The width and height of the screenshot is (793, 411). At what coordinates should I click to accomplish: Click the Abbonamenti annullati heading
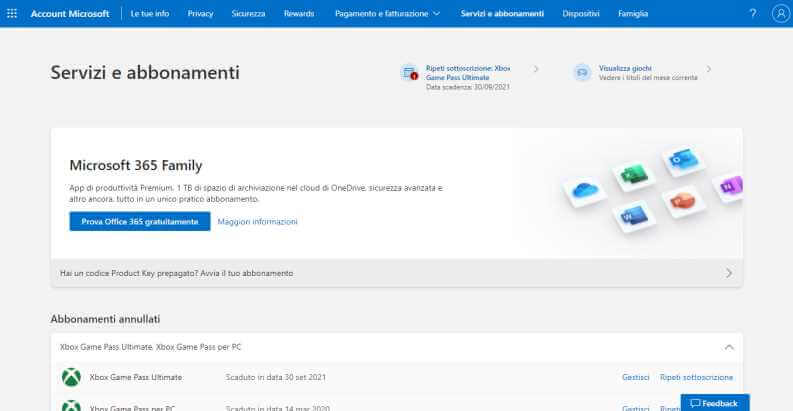tap(105, 319)
